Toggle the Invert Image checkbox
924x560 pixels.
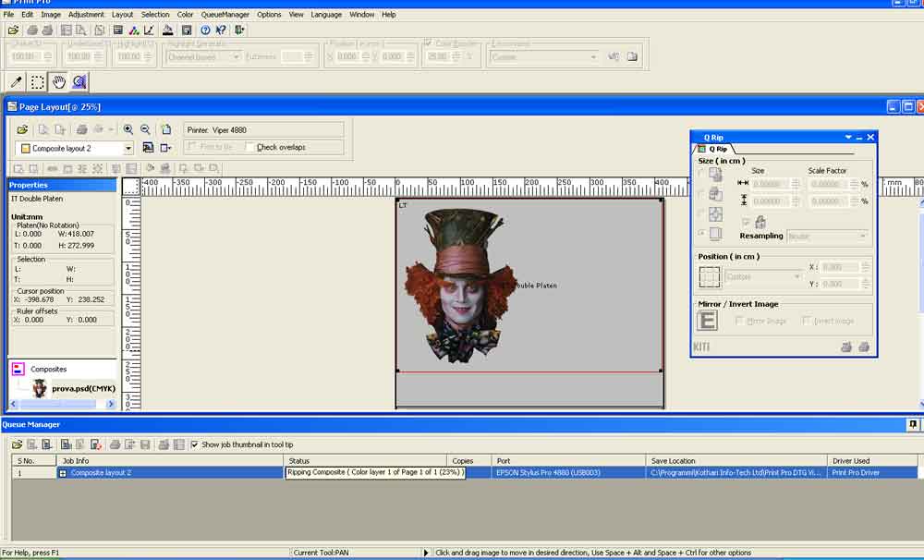click(x=806, y=321)
